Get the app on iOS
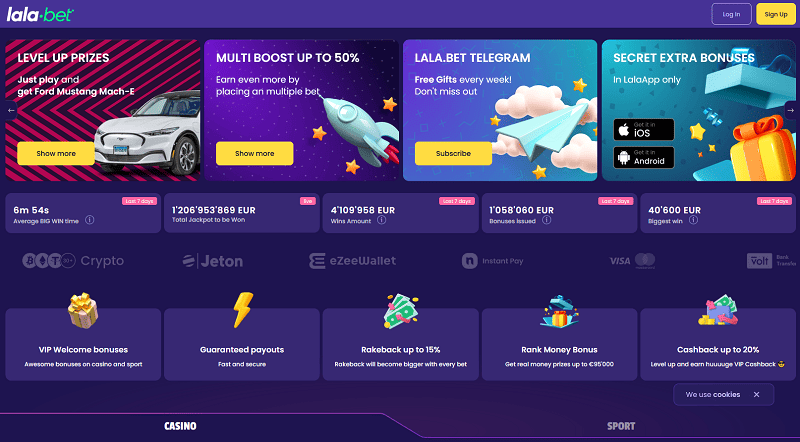Image resolution: width=800 pixels, height=442 pixels. pos(644,130)
